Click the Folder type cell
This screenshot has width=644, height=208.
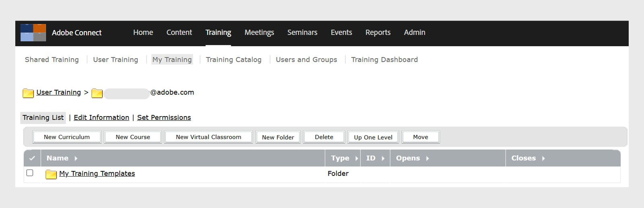pos(338,173)
